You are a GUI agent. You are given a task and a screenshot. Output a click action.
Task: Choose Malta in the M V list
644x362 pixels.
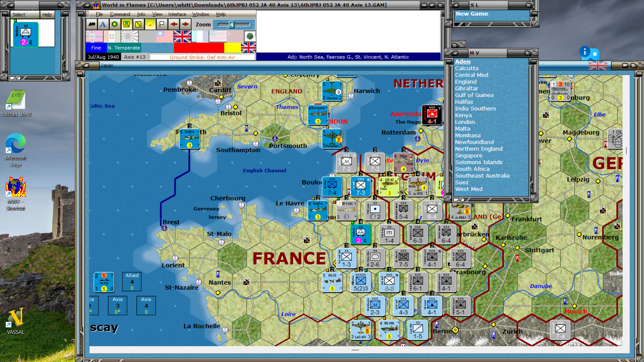463,129
